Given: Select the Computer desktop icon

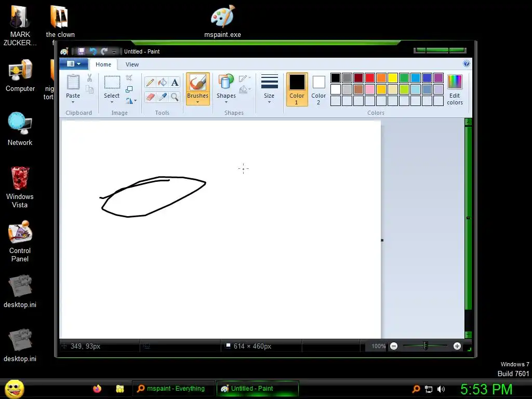Looking at the screenshot, I should (20, 75).
